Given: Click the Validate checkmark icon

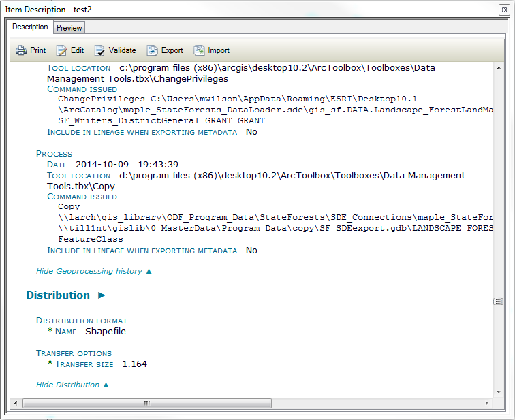Looking at the screenshot, I should [99, 50].
